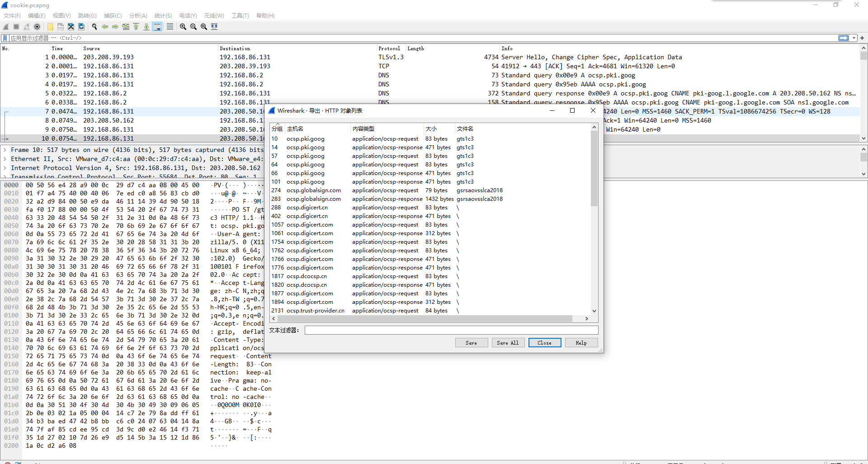Click the 文本过滤器 text filter input
Viewport: 868px width, 464px height.
pos(451,330)
